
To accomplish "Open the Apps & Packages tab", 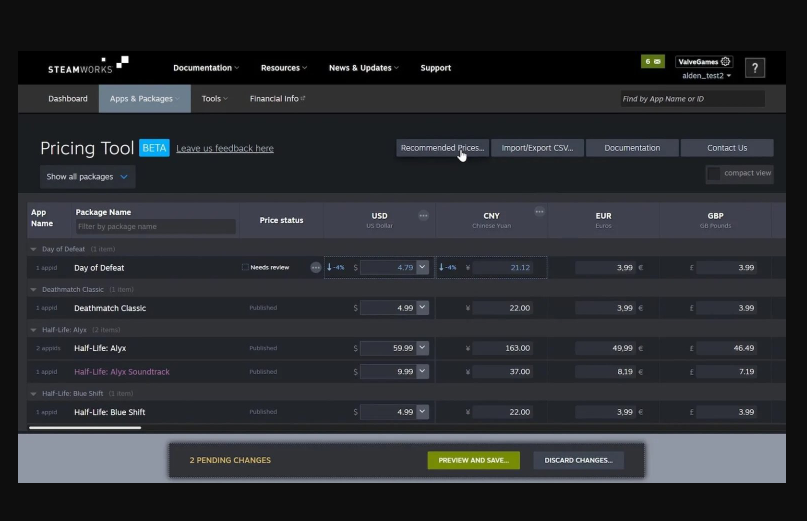I will click(145, 99).
